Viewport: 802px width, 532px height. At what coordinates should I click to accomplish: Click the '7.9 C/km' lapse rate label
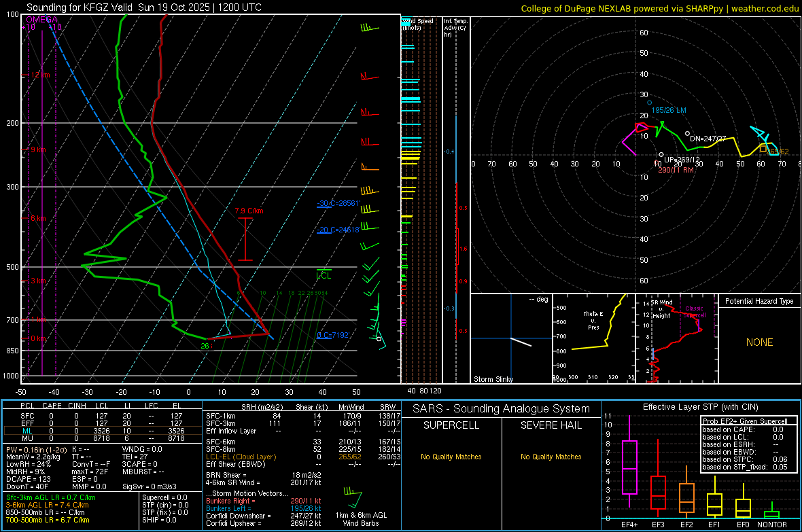[x=249, y=211]
